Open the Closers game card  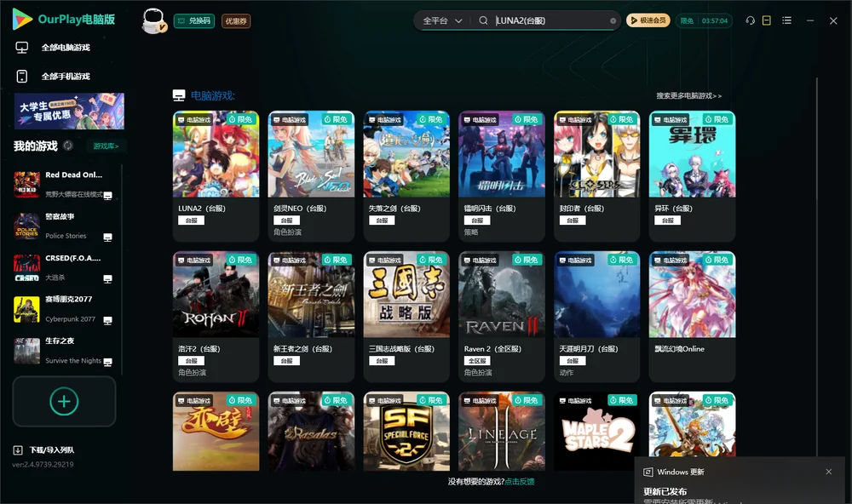596,176
